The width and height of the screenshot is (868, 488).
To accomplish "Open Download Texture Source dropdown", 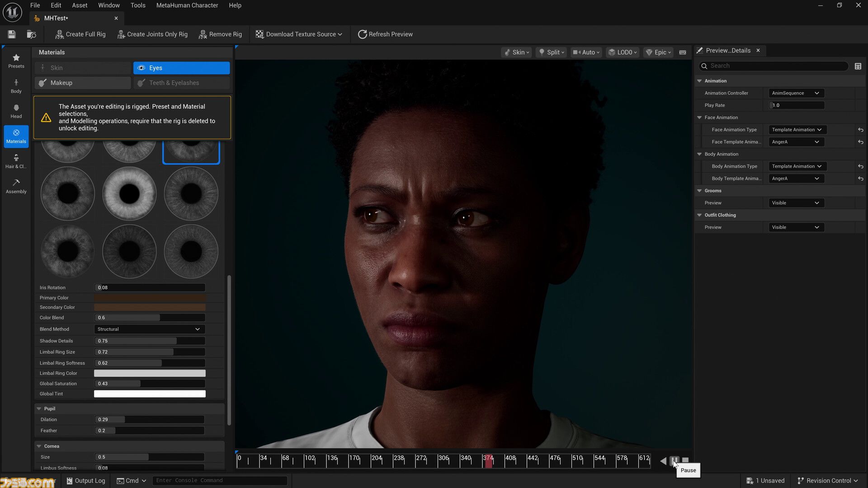I will 299,34.
